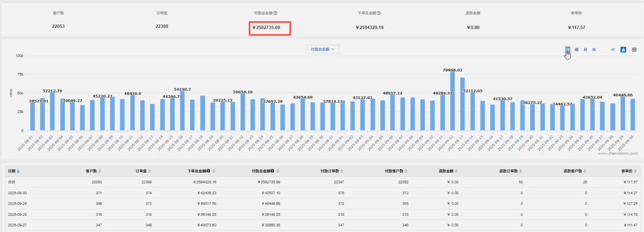Click summary card value ¥2592735.69
This screenshot has height=232, width=644.
(266, 28)
